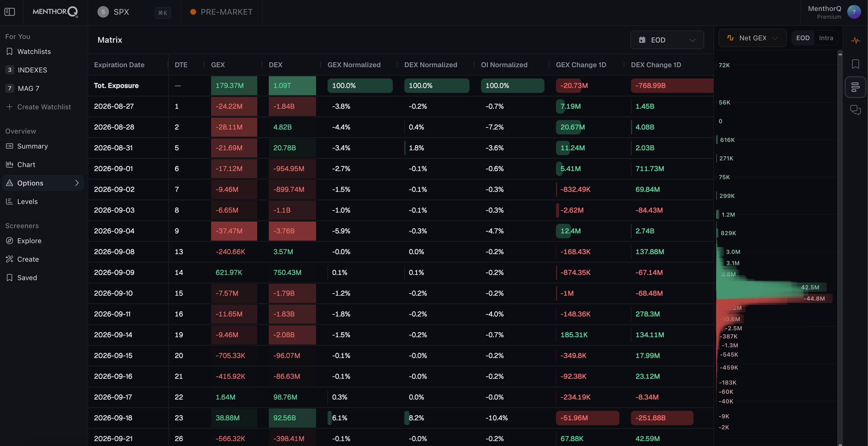Open the Chart page
Image resolution: width=868 pixels, height=446 pixels.
tap(26, 164)
